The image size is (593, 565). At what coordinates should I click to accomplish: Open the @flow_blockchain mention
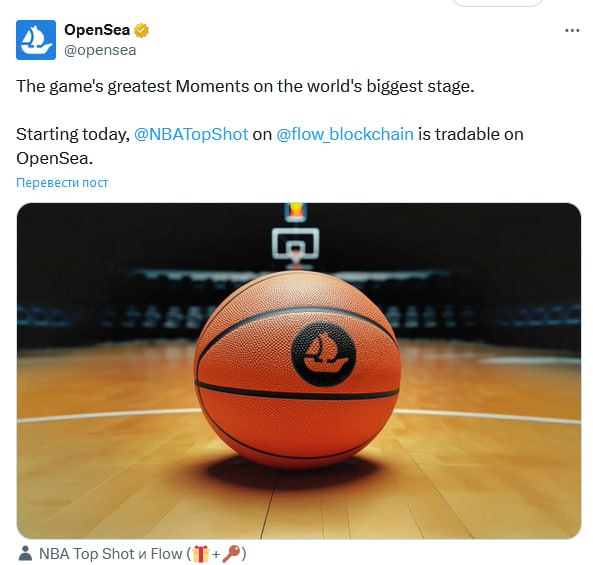click(345, 134)
